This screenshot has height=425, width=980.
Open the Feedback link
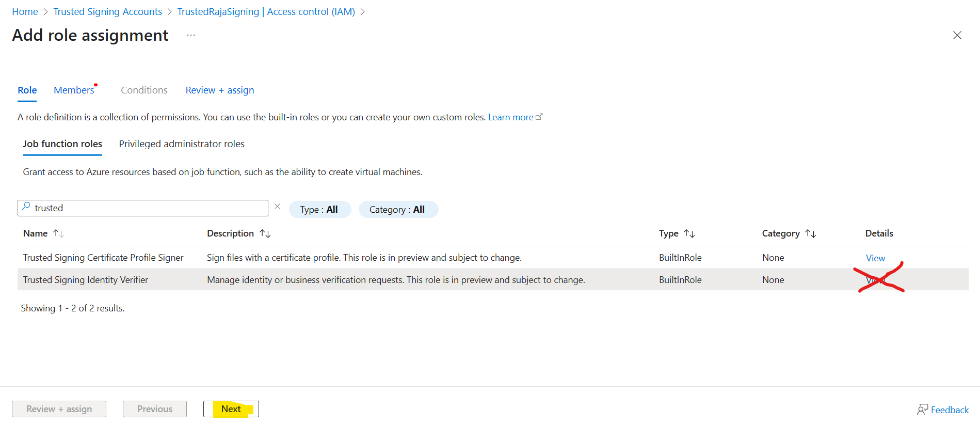(950, 410)
